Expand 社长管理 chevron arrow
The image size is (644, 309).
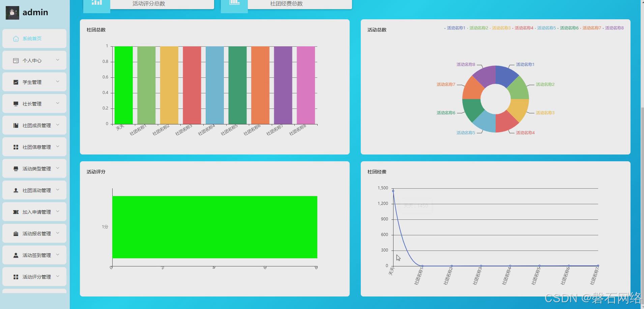pyautogui.click(x=58, y=103)
